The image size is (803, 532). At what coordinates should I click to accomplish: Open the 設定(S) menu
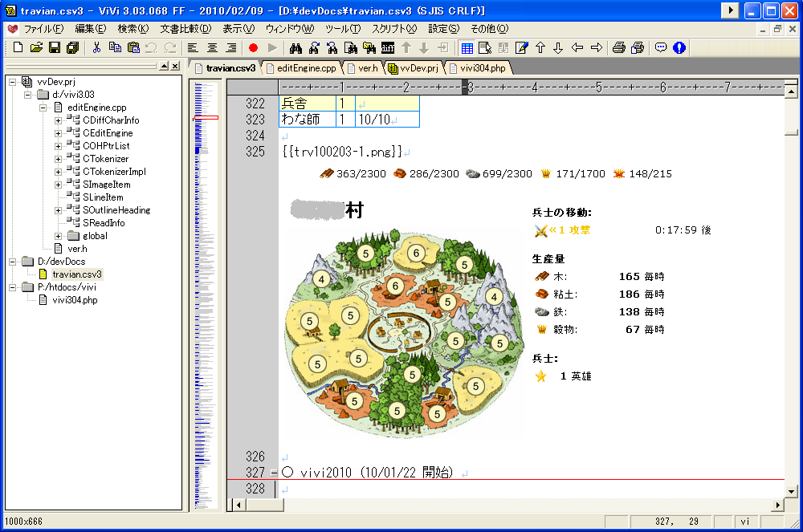pos(443,29)
